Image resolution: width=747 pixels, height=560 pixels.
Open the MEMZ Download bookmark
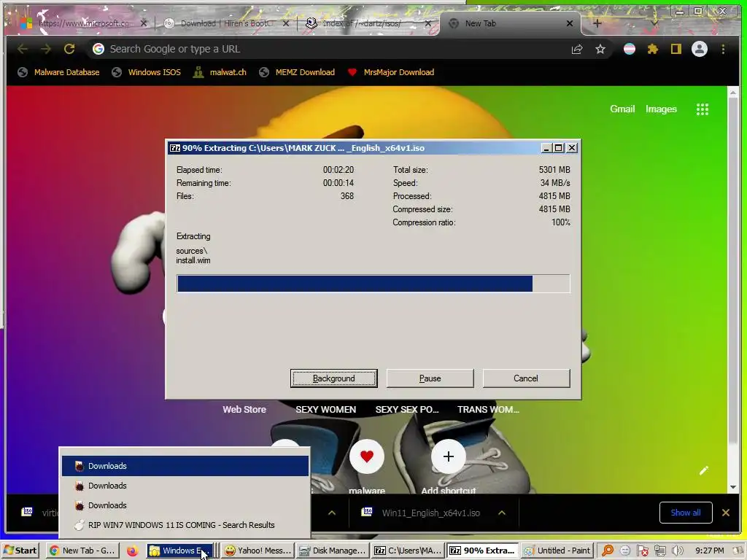297,72
